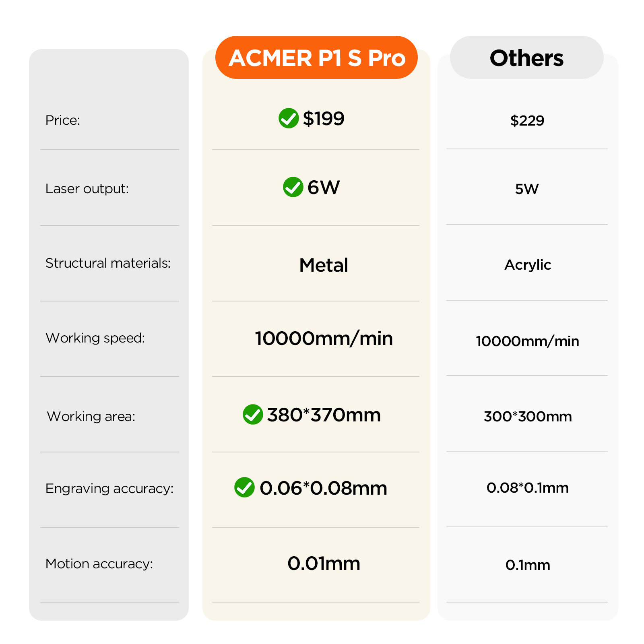
Task: Select the Metal structural material value
Action: (324, 265)
